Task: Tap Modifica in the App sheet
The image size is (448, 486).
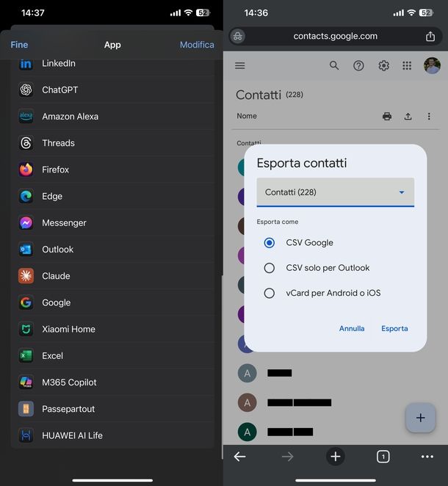Action: (197, 45)
